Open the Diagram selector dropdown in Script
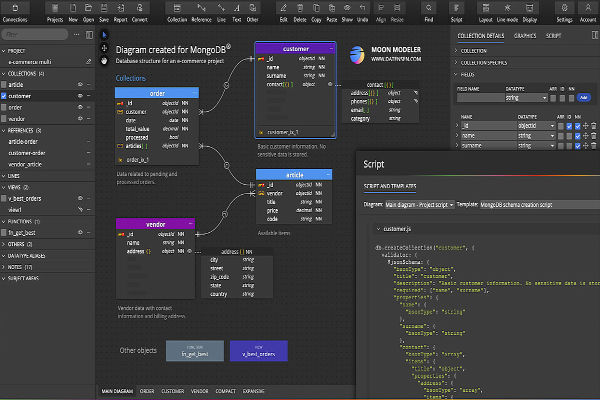The width and height of the screenshot is (600, 400). pyautogui.click(x=419, y=205)
